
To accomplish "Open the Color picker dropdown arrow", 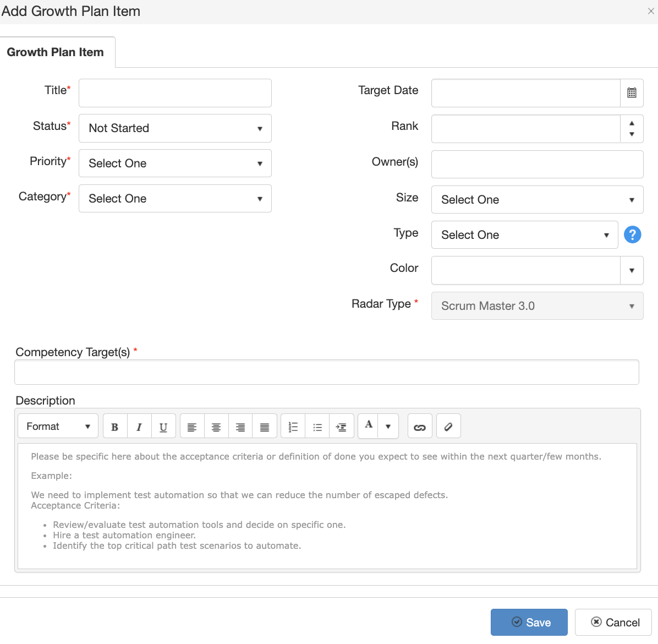I will (632, 270).
